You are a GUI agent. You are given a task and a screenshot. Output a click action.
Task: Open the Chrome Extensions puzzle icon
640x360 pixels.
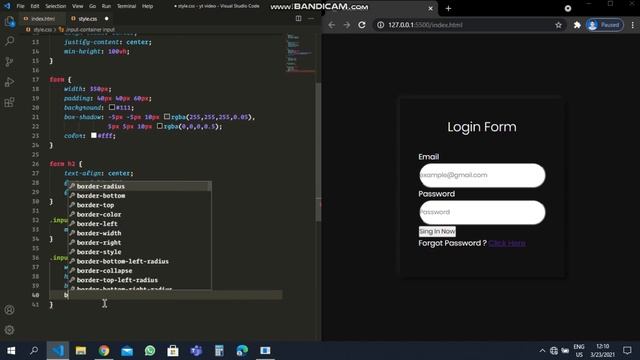(577, 25)
